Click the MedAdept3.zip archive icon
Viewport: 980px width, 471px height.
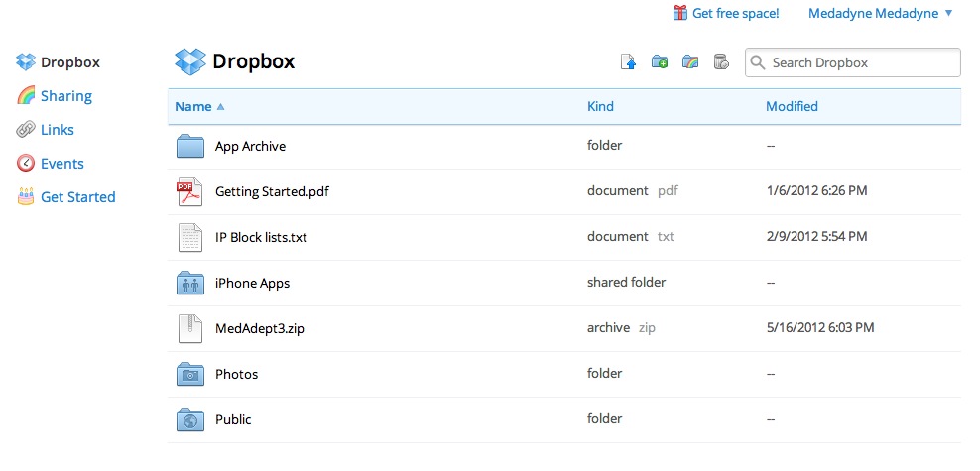189,328
